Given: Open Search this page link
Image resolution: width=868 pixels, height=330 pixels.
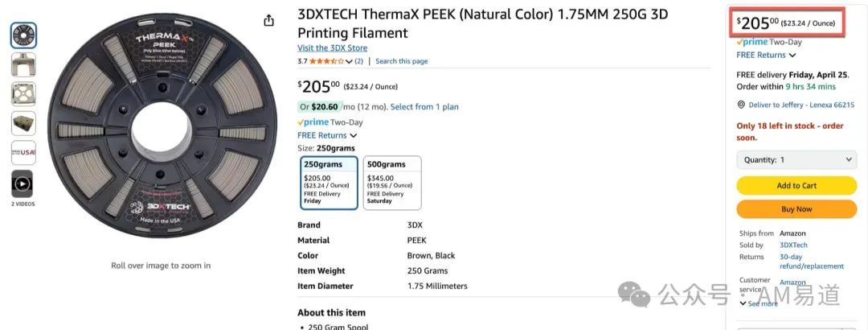Looking at the screenshot, I should pos(401,61).
